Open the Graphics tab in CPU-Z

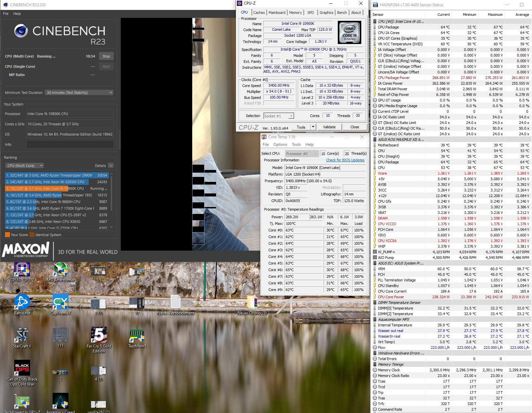tap(326, 13)
